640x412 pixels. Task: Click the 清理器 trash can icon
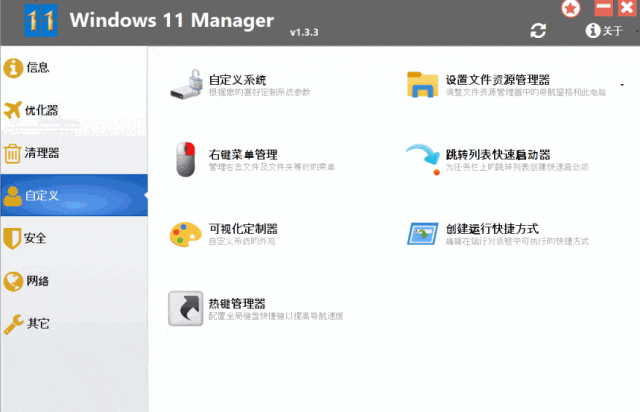pos(12,154)
